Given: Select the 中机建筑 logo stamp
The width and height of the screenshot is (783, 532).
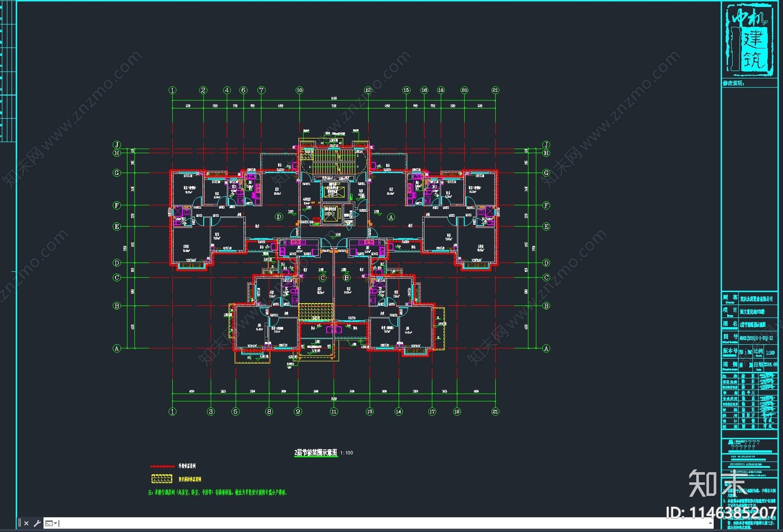Looking at the screenshot, I should 749,40.
